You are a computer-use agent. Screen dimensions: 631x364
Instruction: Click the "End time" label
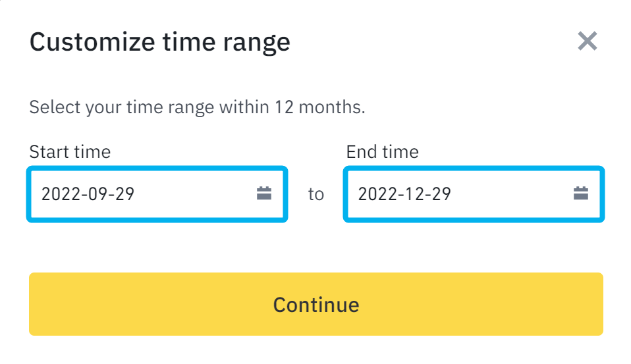(382, 152)
